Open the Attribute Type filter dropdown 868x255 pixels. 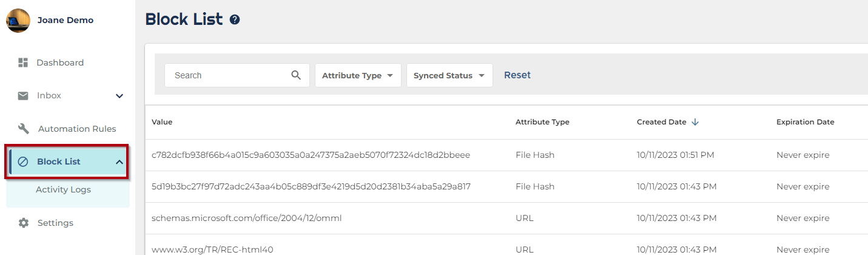coord(358,75)
